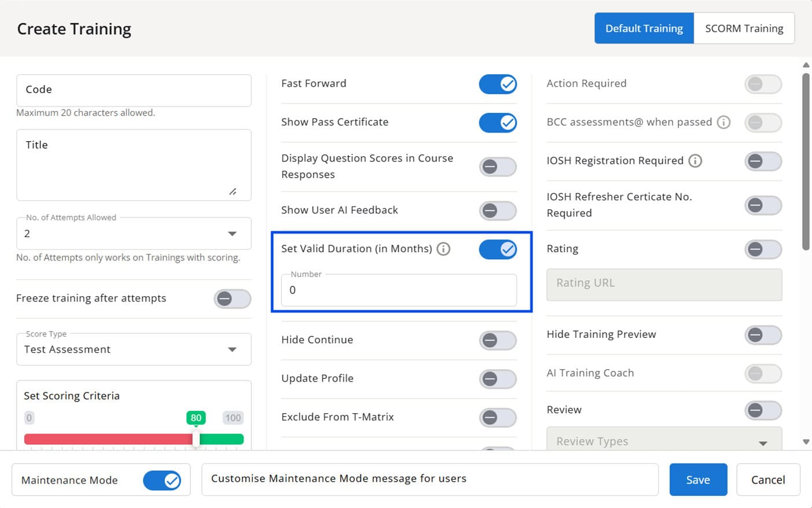Screen dimensions: 812x508
Task: Toggle Maintenance Mode off
Action: point(162,480)
